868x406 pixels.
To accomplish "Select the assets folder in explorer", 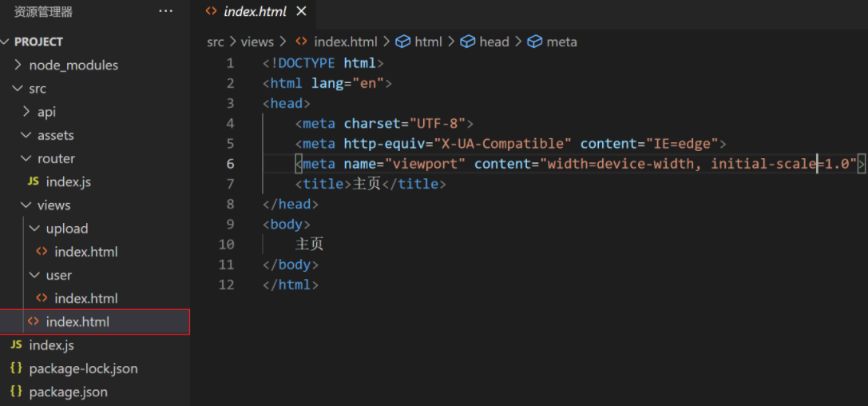I will (55, 135).
